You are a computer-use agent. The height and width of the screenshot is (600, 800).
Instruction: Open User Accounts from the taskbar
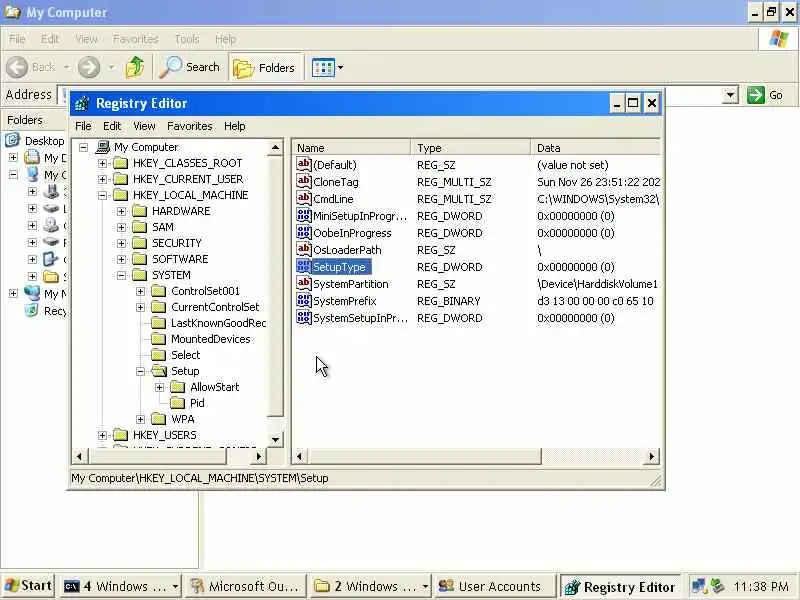click(495, 587)
